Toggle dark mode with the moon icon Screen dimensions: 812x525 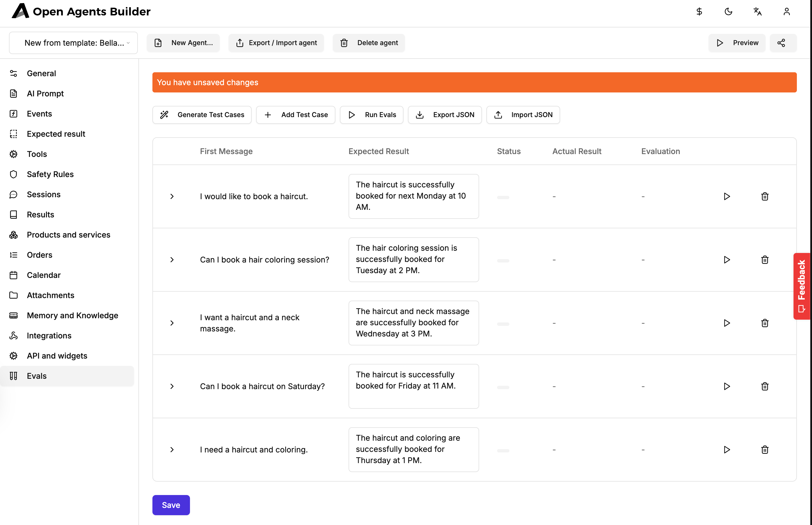pos(728,11)
